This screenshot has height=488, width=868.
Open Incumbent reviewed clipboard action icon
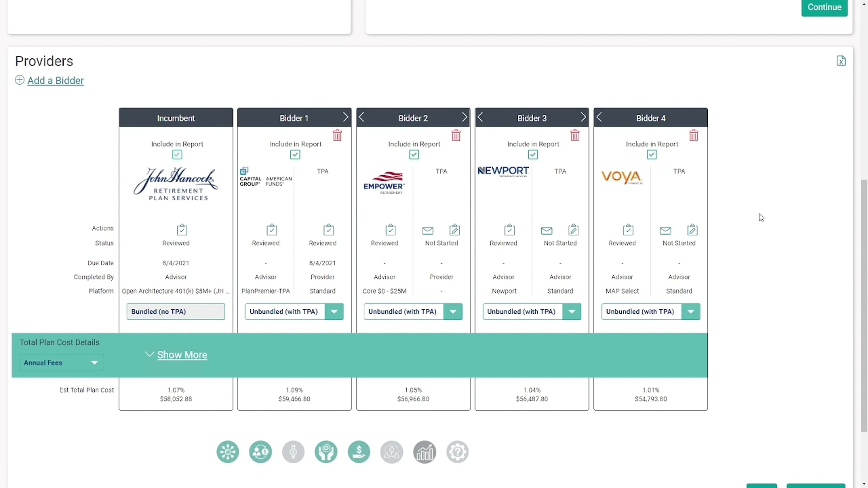coord(182,230)
